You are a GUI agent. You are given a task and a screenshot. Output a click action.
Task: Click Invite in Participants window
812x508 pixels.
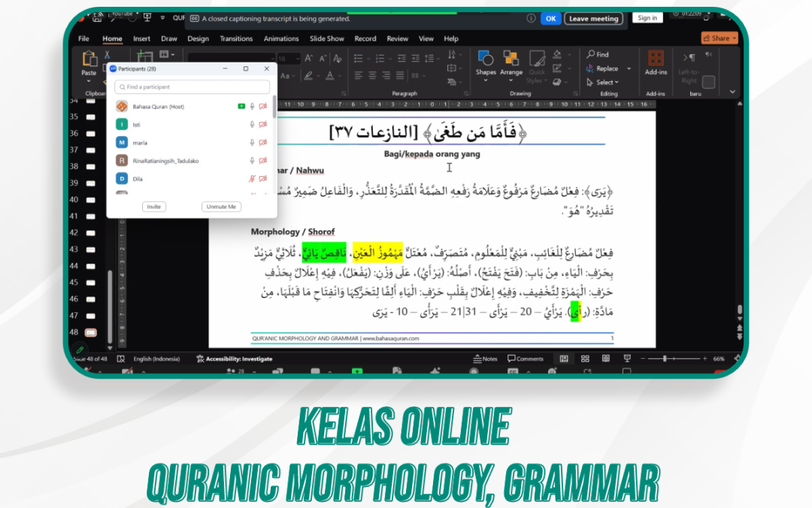coord(154,206)
